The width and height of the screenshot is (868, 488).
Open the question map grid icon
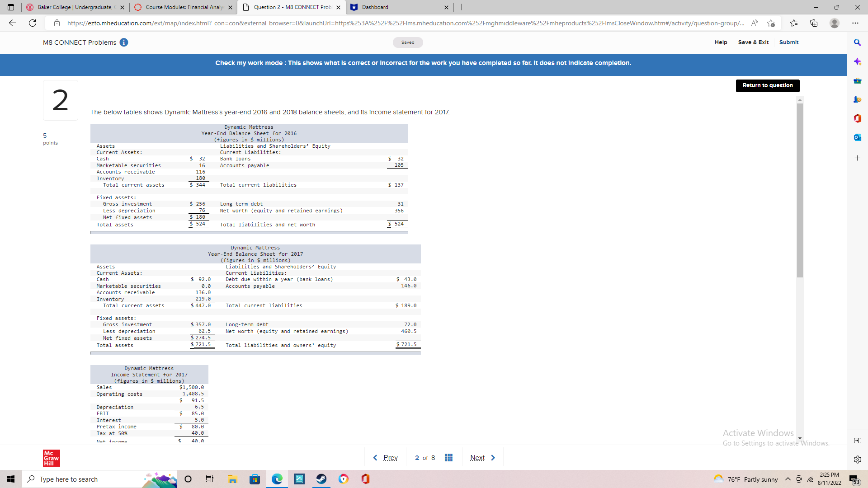point(448,457)
